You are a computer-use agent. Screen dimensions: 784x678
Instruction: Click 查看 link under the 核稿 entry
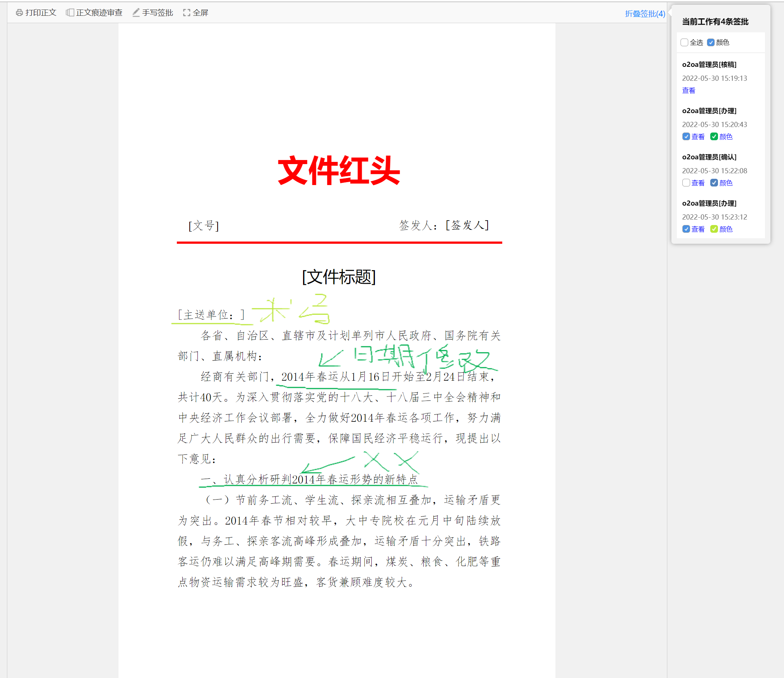[x=688, y=90]
